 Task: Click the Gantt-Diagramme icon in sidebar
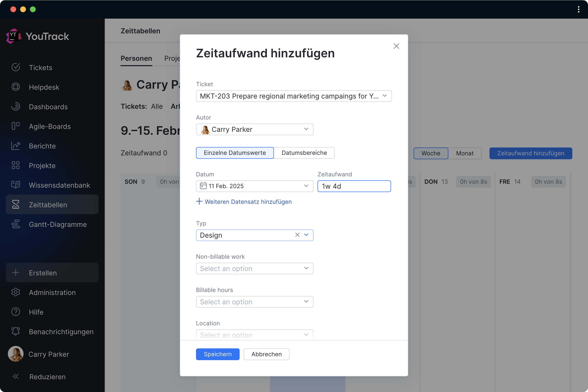tap(15, 224)
